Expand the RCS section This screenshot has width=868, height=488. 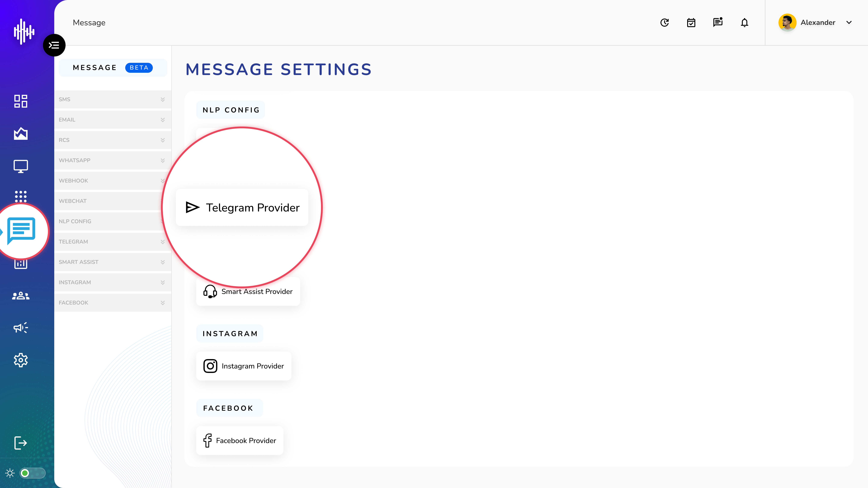[113, 140]
